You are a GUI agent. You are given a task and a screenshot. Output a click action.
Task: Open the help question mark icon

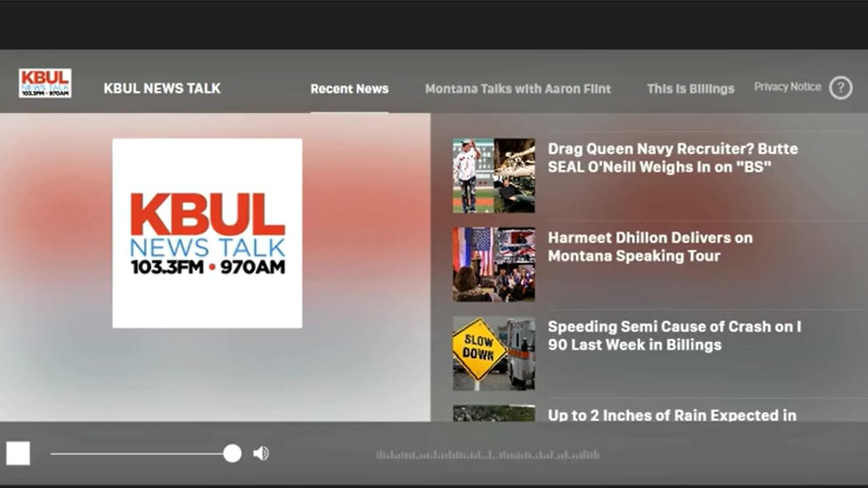tap(840, 88)
